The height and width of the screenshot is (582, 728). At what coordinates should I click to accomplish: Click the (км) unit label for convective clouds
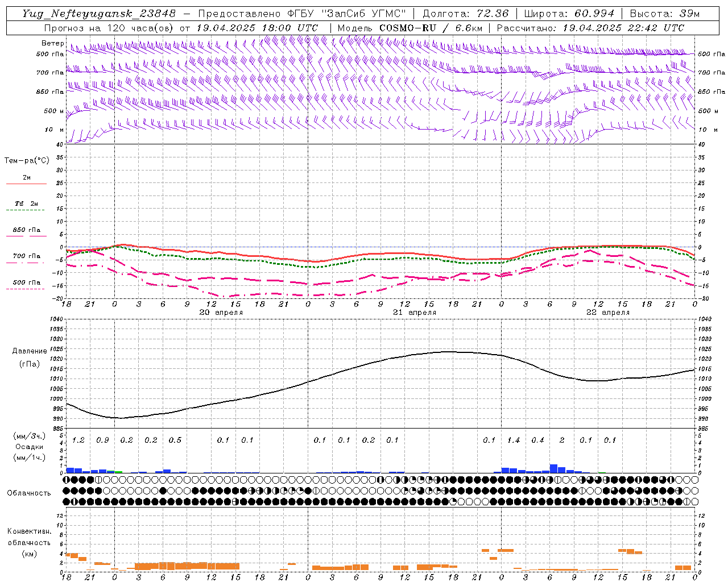29,554
